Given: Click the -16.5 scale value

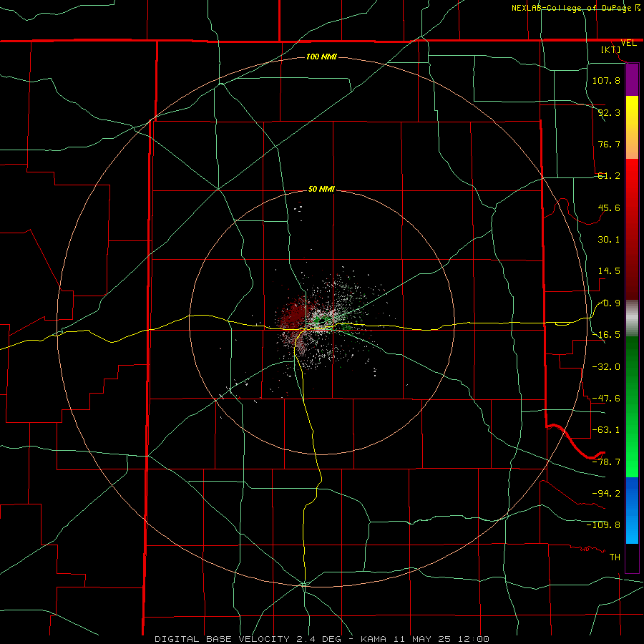Looking at the screenshot, I should point(606,335).
